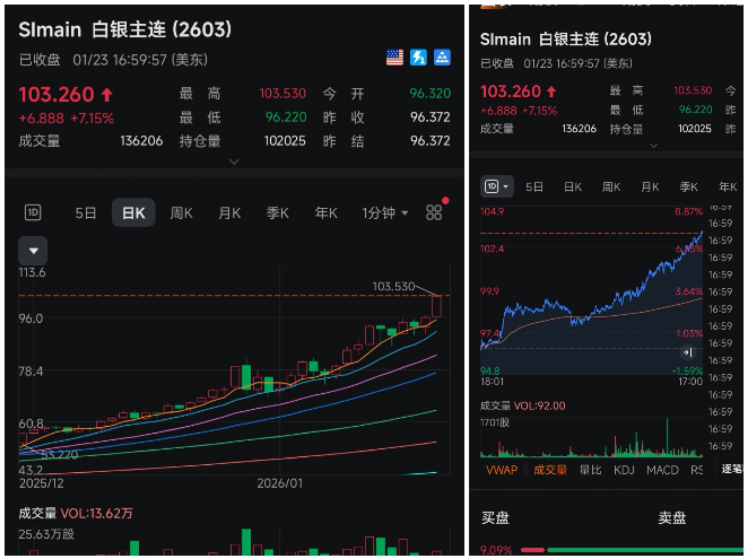This screenshot has width=748, height=560.
Task: Open the dark triangle dropdown above K-line chart
Action: click(33, 251)
